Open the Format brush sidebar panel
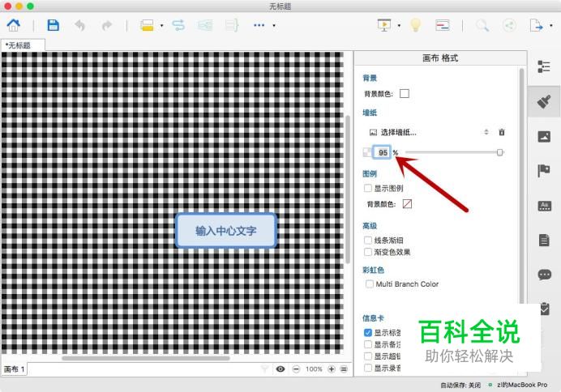Screen dimensions: 561x392 coord(544,102)
